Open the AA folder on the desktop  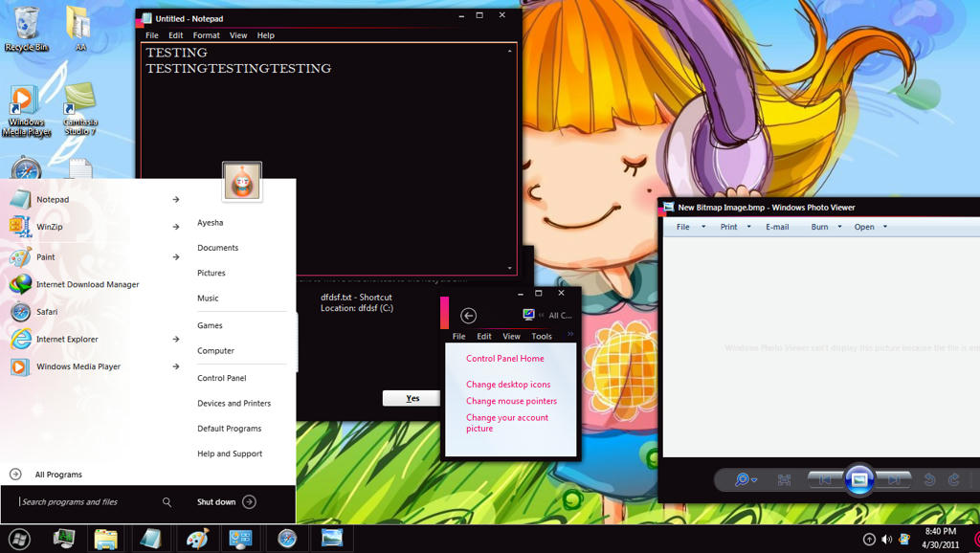click(x=80, y=29)
